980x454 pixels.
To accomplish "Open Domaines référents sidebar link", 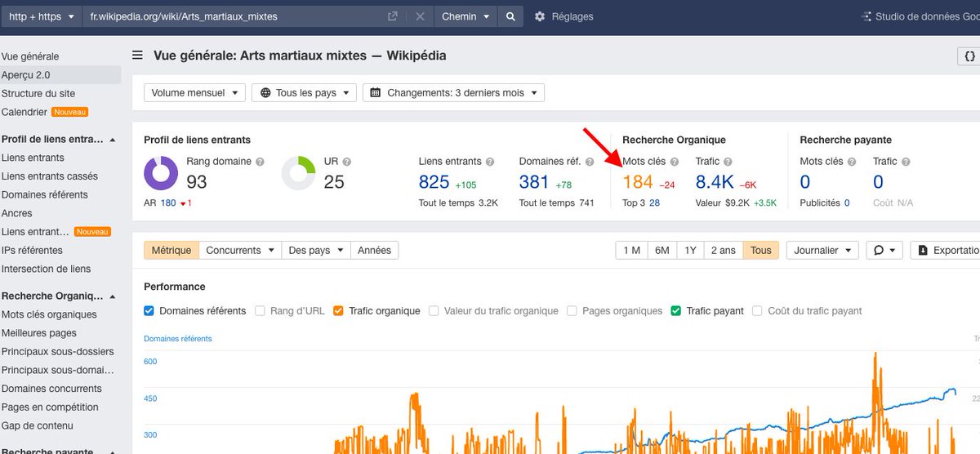I will pyautogui.click(x=44, y=195).
